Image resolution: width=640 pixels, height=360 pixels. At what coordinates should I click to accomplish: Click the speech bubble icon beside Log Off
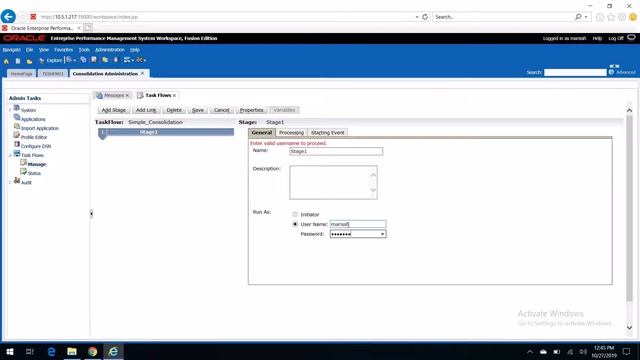(x=631, y=38)
